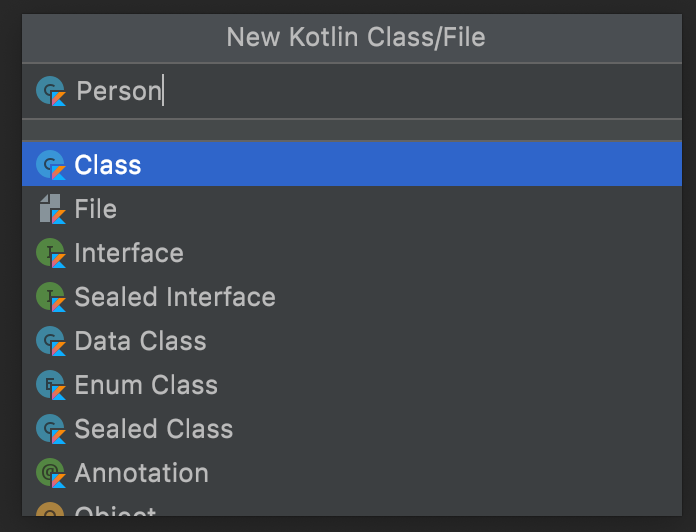Image resolution: width=696 pixels, height=532 pixels.
Task: Choose File from the list
Action: [x=352, y=209]
